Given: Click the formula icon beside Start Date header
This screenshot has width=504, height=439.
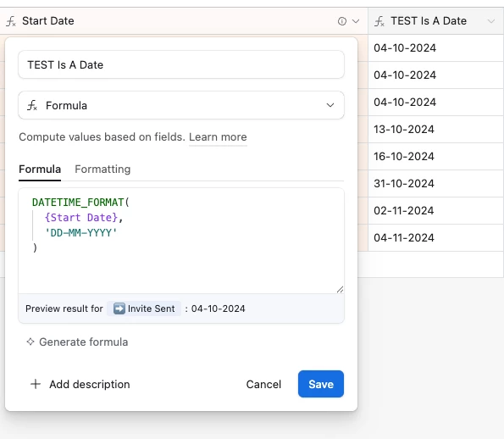Looking at the screenshot, I should point(11,21).
